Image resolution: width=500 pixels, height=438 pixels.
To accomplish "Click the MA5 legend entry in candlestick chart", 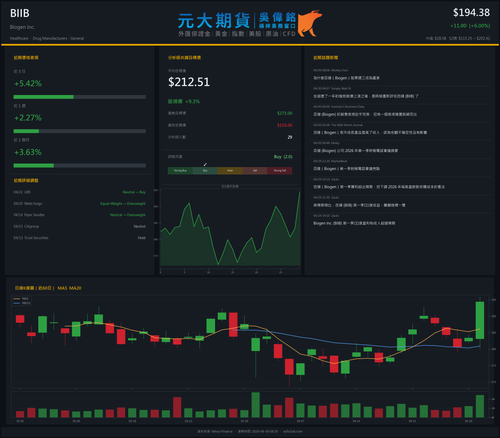I will click(21, 299).
